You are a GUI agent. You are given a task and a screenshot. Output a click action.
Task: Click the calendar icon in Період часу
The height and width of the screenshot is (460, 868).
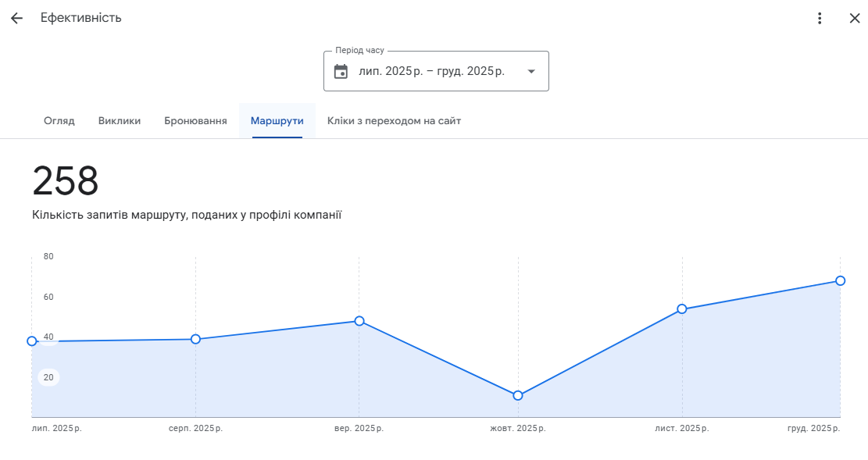pos(341,72)
